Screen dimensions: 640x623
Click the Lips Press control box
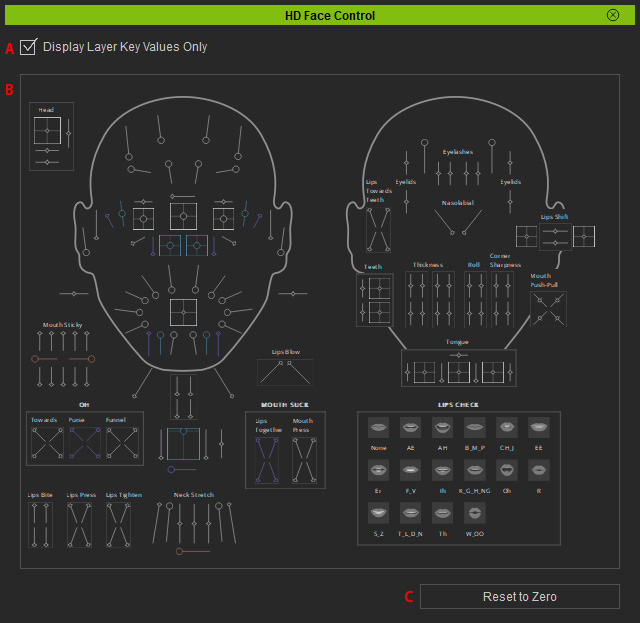80,525
